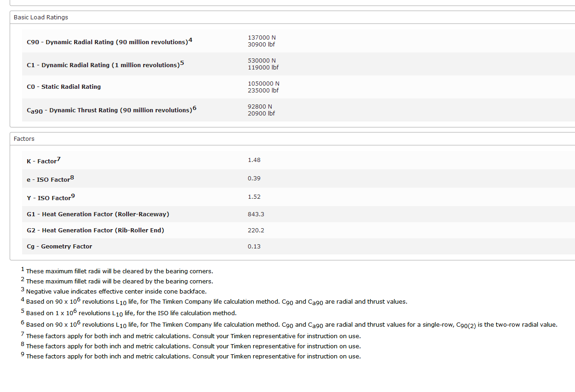Select the G1 value 843.3
The height and width of the screenshot is (392, 575).
pos(256,214)
